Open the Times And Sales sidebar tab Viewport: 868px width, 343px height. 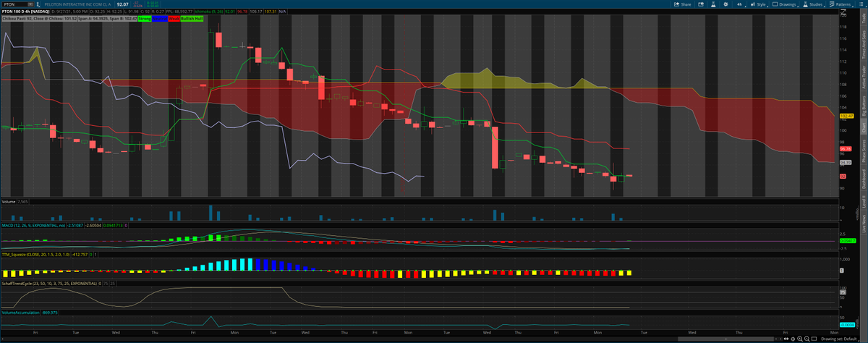point(863,45)
